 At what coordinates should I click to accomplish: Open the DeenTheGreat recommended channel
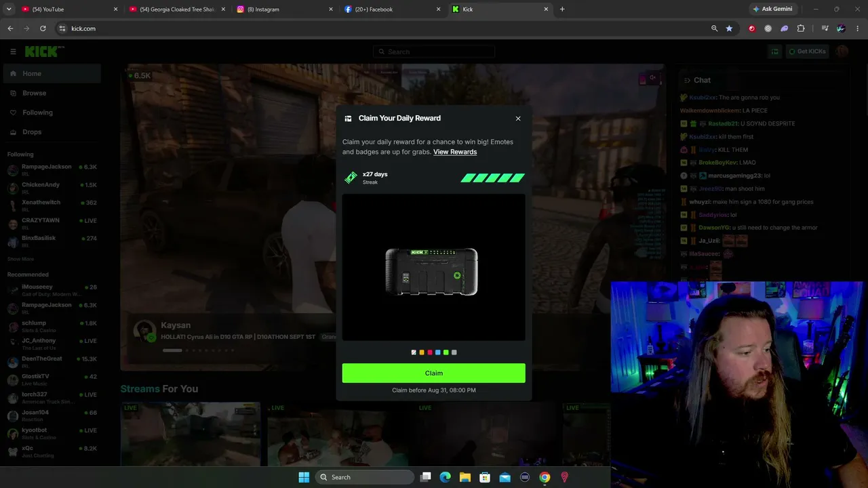tap(52, 362)
